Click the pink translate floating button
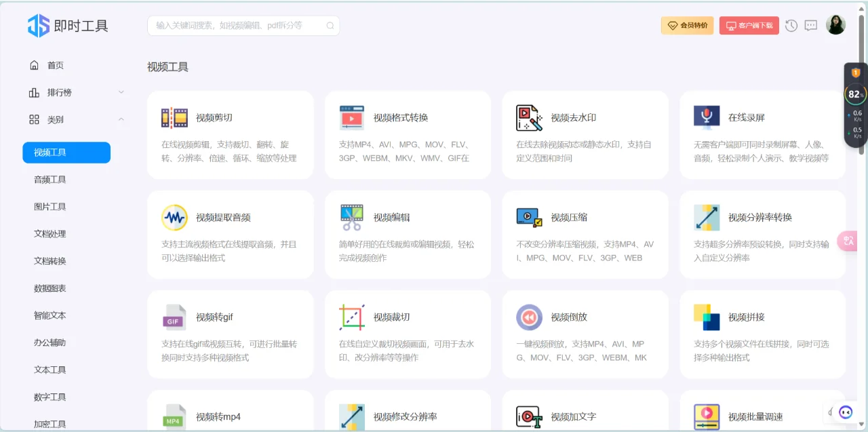Image resolution: width=868 pixels, height=432 pixels. (x=848, y=241)
